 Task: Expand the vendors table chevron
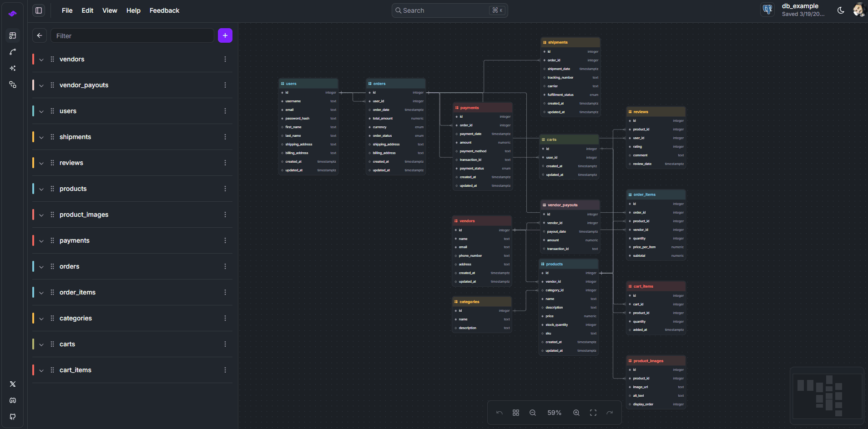pyautogui.click(x=41, y=60)
